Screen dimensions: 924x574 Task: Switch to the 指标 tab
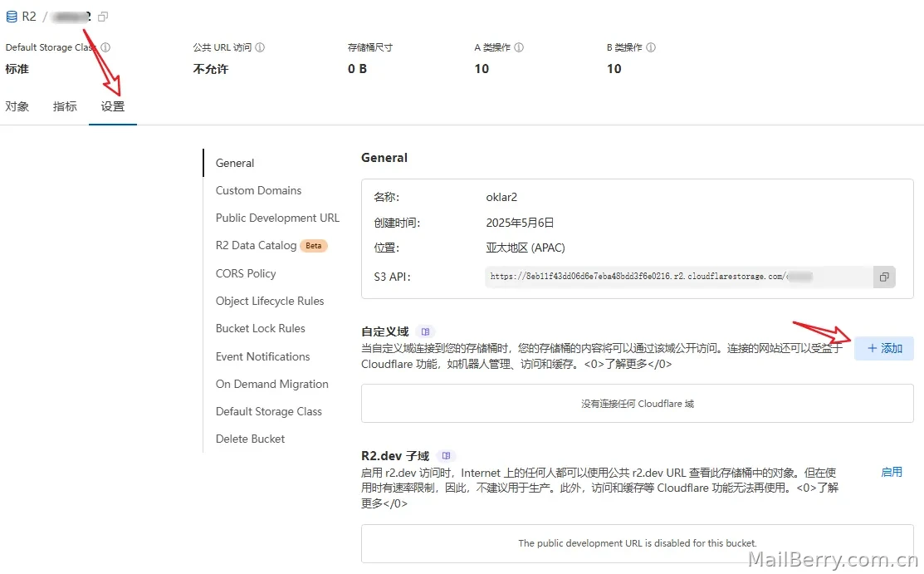(65, 106)
